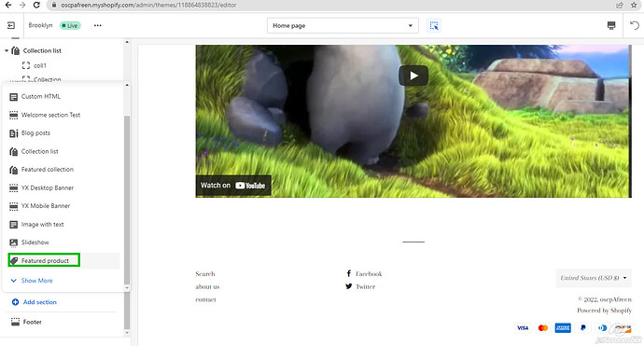Viewport: 644px width, 346px height.
Task: Reload the browser page
Action: (x=36, y=5)
